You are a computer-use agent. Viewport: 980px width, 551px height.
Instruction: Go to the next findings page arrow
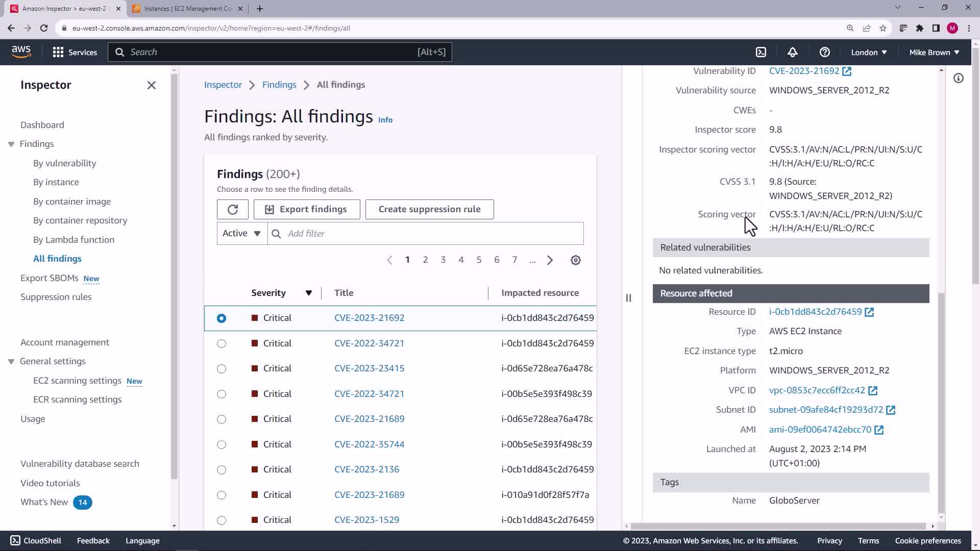(x=550, y=260)
